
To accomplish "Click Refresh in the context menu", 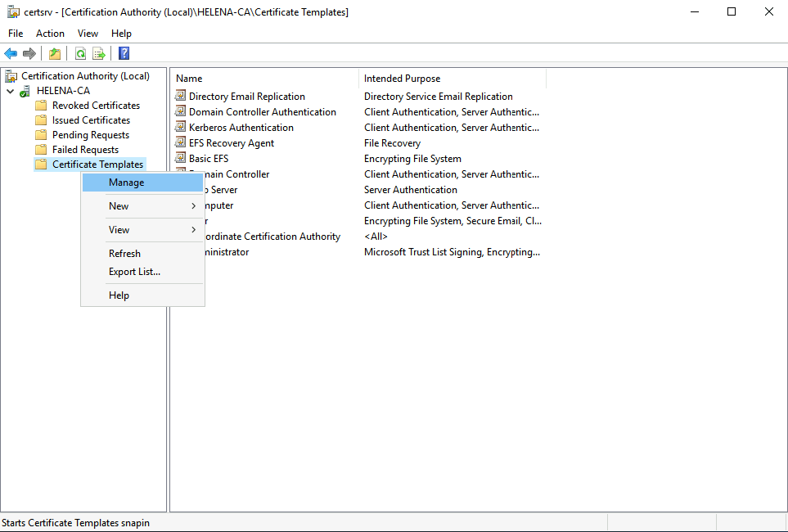I will point(125,254).
